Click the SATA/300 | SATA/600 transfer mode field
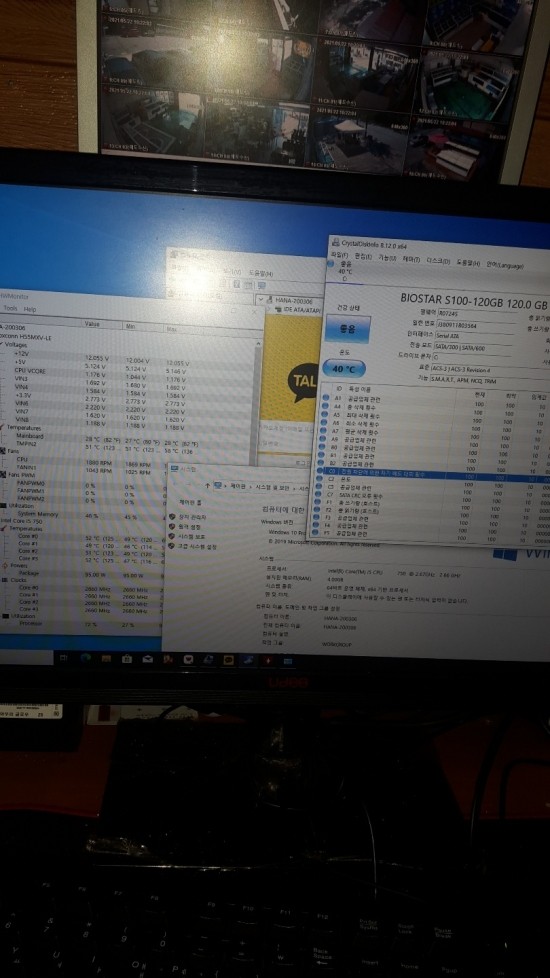Image resolution: width=550 pixels, height=978 pixels. click(473, 346)
